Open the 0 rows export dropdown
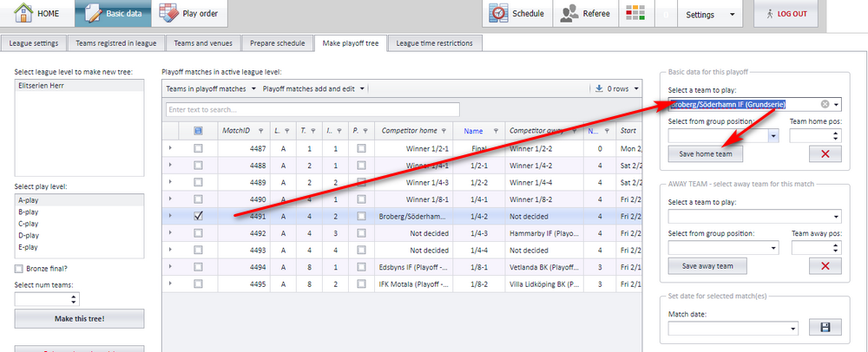The width and height of the screenshot is (868, 352). pyautogui.click(x=636, y=88)
